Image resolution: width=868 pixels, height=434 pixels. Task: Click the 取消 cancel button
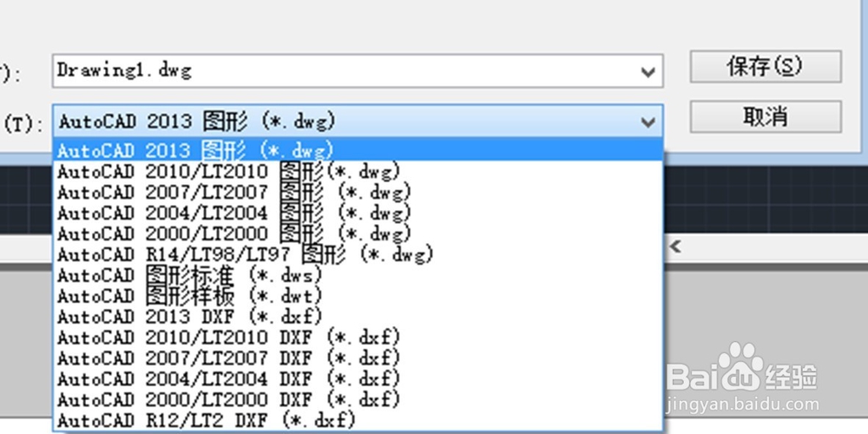point(766,117)
